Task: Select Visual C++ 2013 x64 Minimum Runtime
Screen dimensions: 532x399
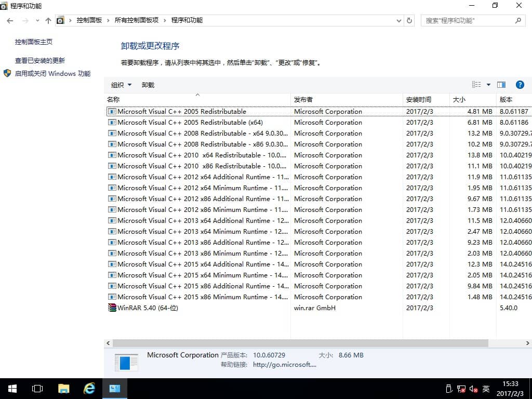Action: point(319,231)
